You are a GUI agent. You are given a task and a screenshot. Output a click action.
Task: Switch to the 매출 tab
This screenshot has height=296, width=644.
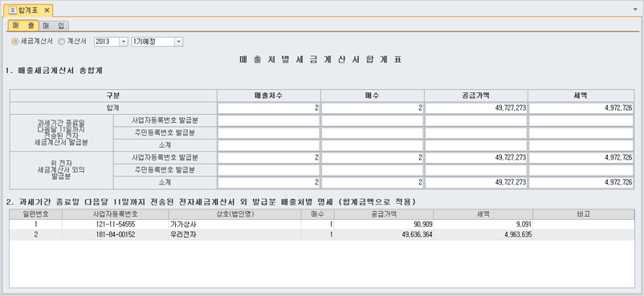[x=23, y=26]
